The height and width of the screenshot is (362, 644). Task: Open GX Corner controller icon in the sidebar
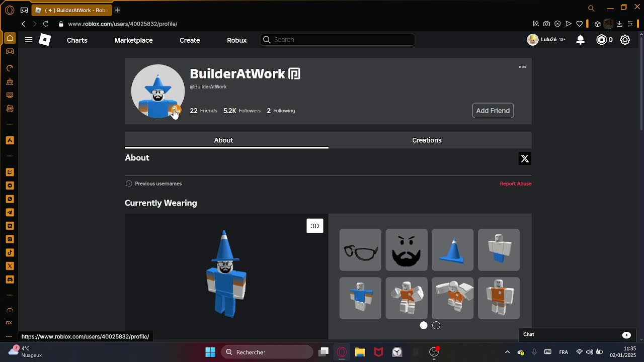[10, 51]
